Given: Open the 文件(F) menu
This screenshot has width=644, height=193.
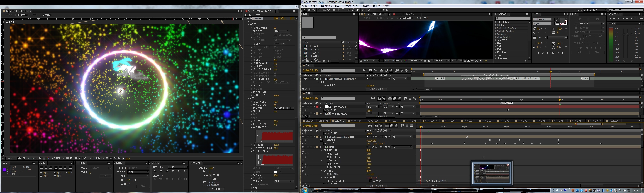Looking at the screenshot, I should pyautogui.click(x=305, y=6).
